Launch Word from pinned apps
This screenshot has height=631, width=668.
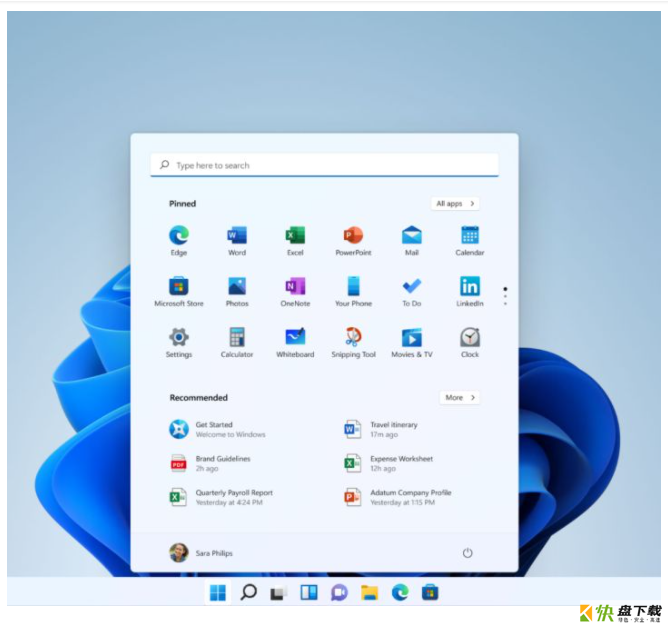click(237, 240)
